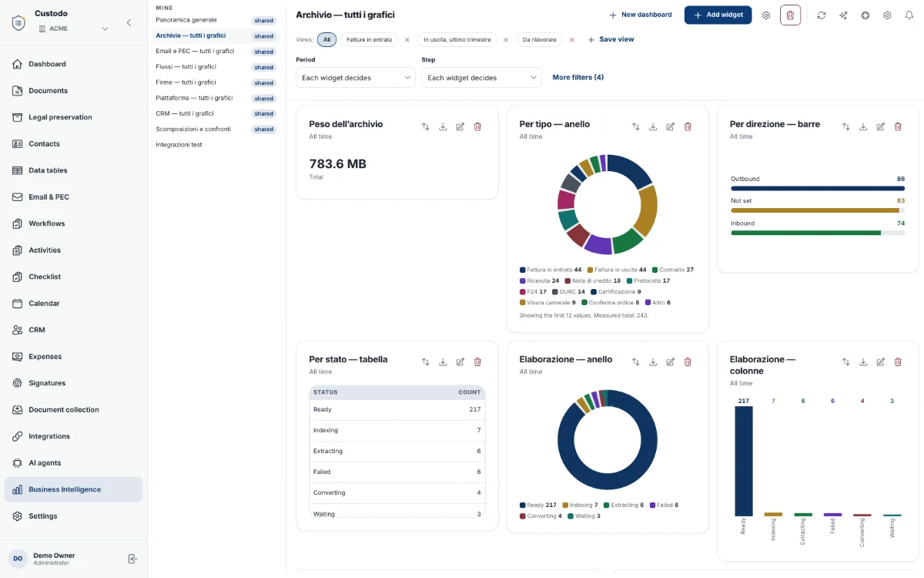Open the Demo Owner profile avatar
Viewport: 924px width, 578px height.
(x=18, y=559)
